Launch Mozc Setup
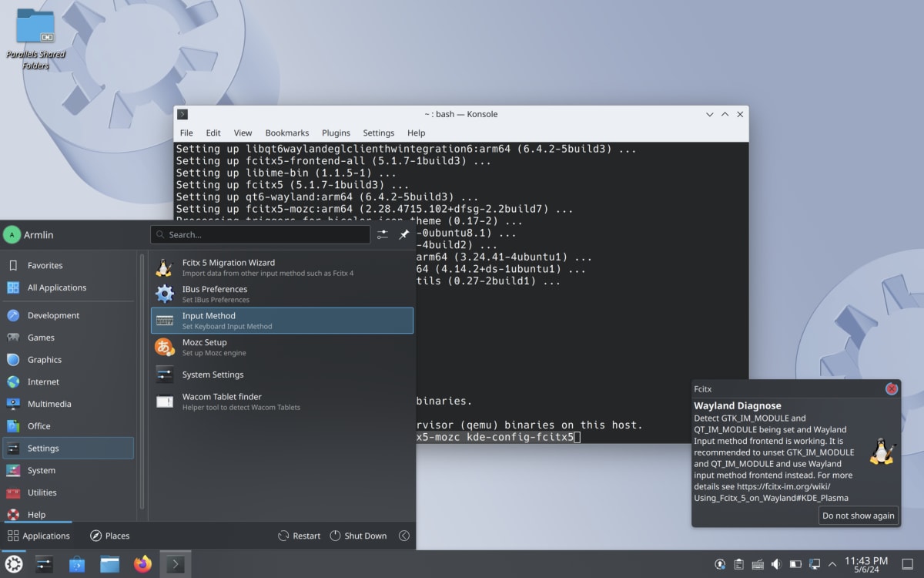Screen dimensions: 924x578 click(x=282, y=347)
